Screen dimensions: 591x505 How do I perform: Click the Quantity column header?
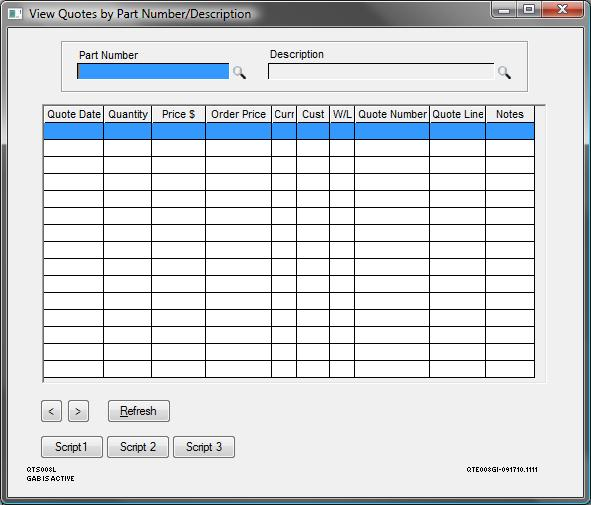(128, 114)
